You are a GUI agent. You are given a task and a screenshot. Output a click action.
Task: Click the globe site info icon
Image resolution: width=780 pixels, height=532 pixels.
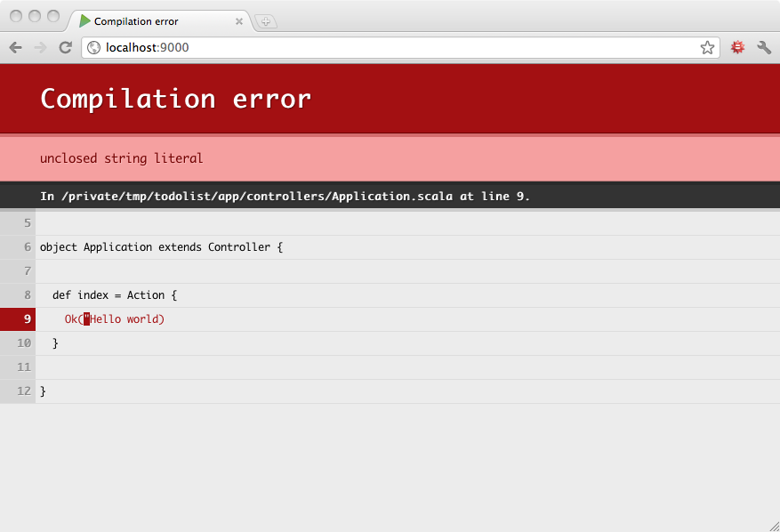[x=93, y=48]
